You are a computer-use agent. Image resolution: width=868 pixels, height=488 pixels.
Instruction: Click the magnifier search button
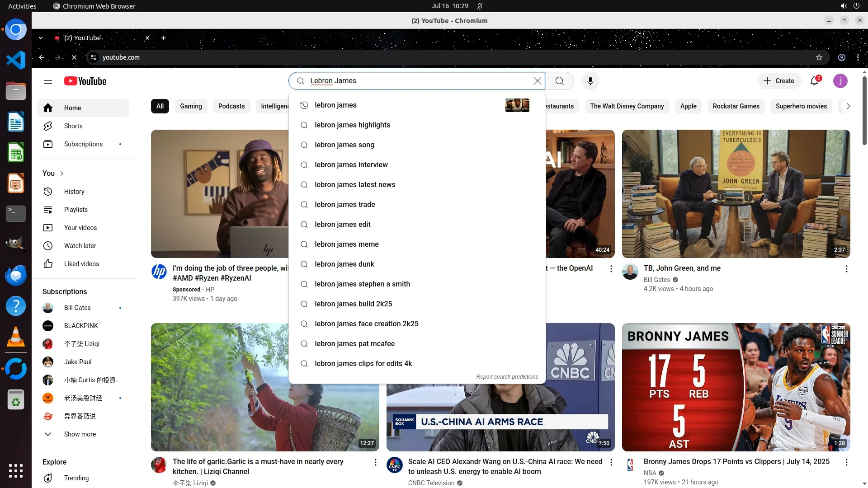click(x=559, y=81)
